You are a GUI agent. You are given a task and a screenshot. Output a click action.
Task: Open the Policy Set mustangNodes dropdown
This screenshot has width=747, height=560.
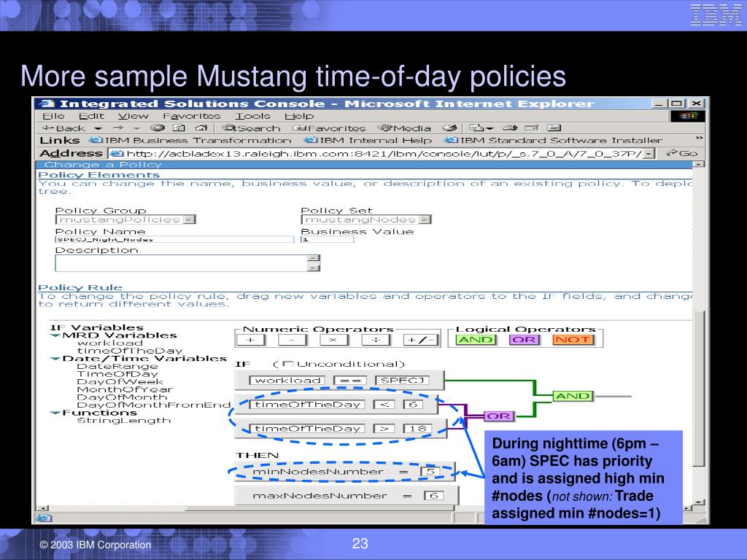(366, 219)
